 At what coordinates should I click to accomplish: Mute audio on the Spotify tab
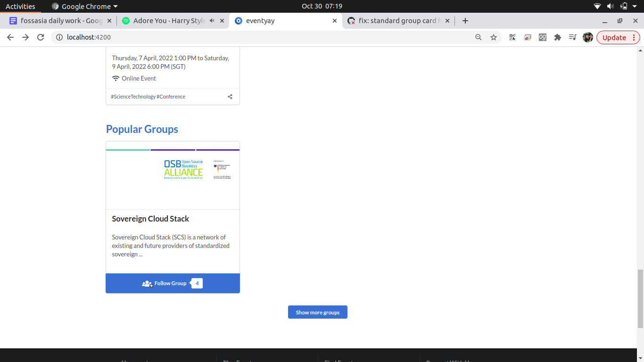(212, 21)
